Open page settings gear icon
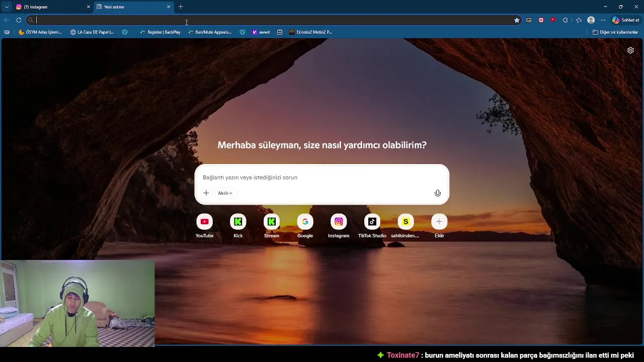644x362 pixels. pos(630,50)
